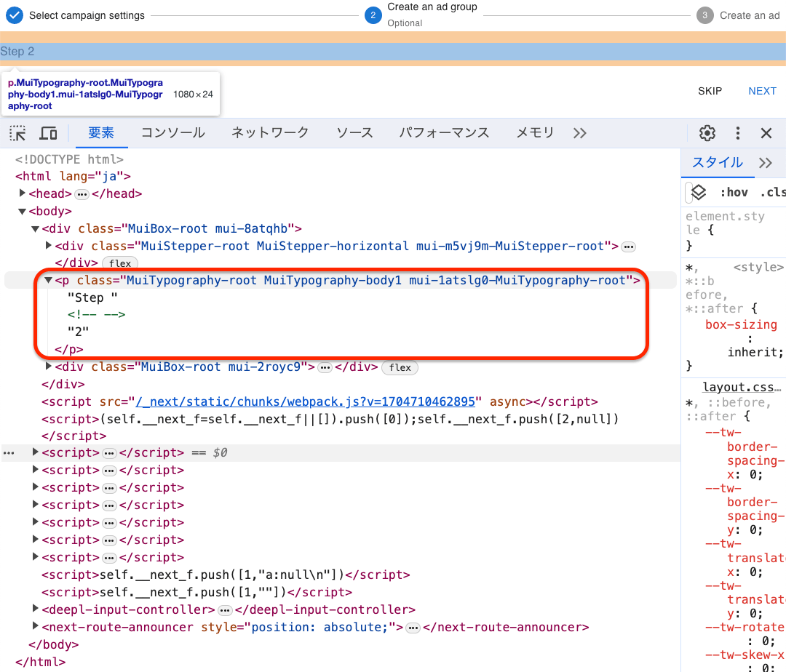Open the webpack.js script link

[x=305, y=401]
